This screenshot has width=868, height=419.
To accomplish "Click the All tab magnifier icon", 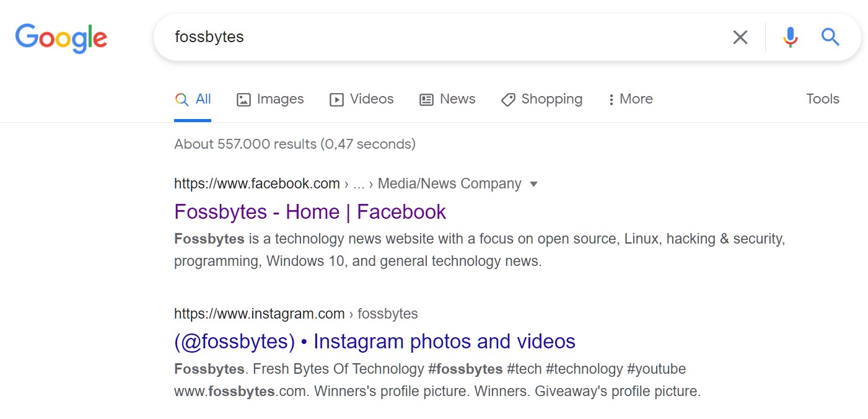I will tap(182, 99).
